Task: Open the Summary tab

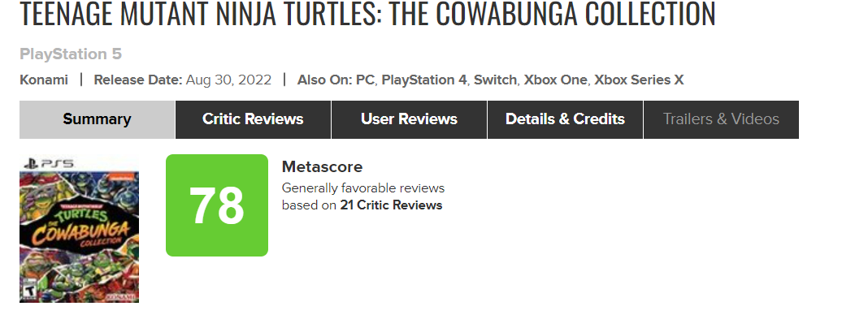Action: 97,119
